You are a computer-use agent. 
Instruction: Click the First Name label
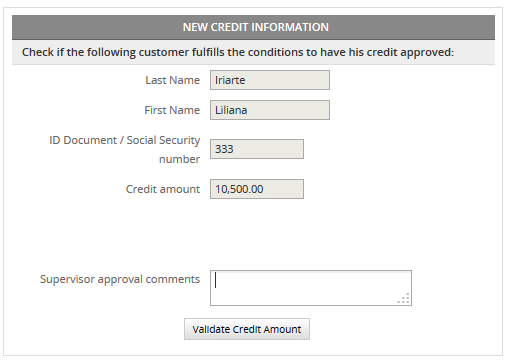[172, 110]
